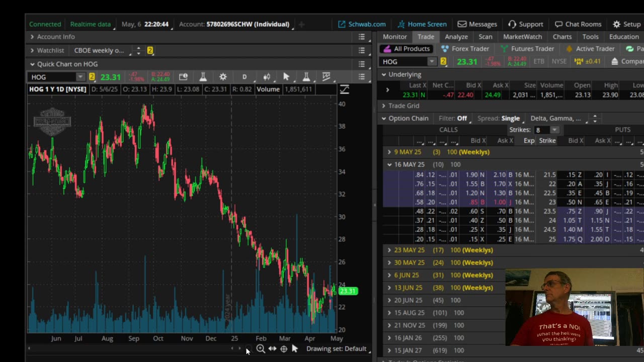Click the zoom-in magnifier below the chart
Image resolution: width=644 pixels, height=362 pixels.
click(x=260, y=348)
